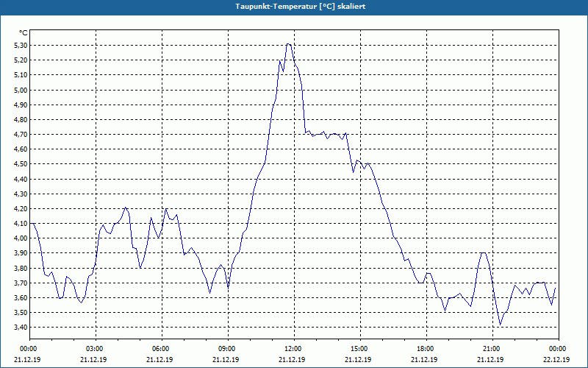588x368 pixels.
Task: Select the 3,90 y-axis value
Action: [x=21, y=253]
